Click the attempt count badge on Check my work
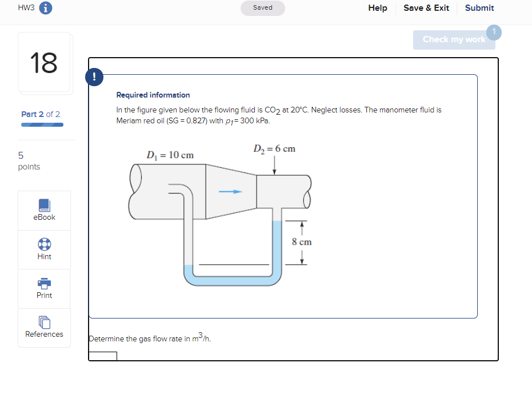 (x=494, y=32)
